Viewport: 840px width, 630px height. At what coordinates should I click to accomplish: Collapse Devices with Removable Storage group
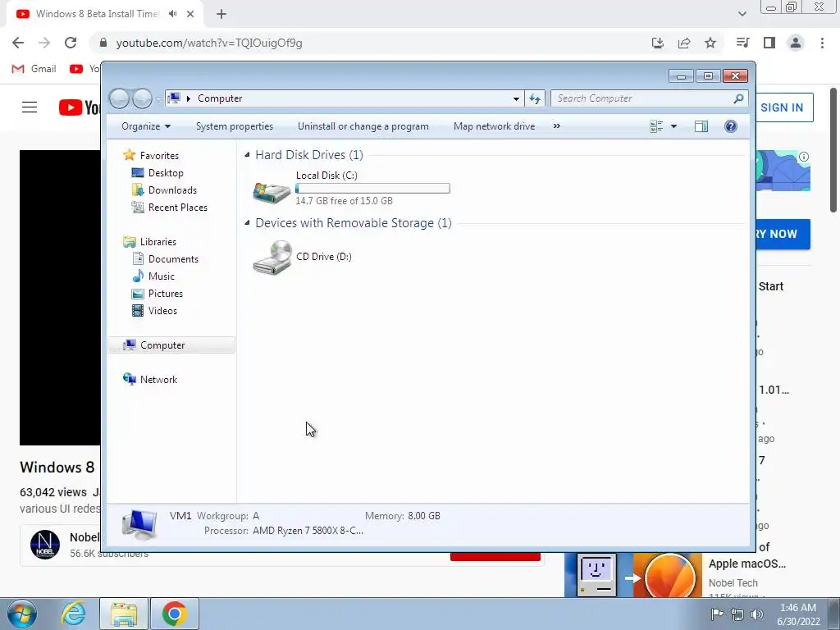click(x=247, y=223)
